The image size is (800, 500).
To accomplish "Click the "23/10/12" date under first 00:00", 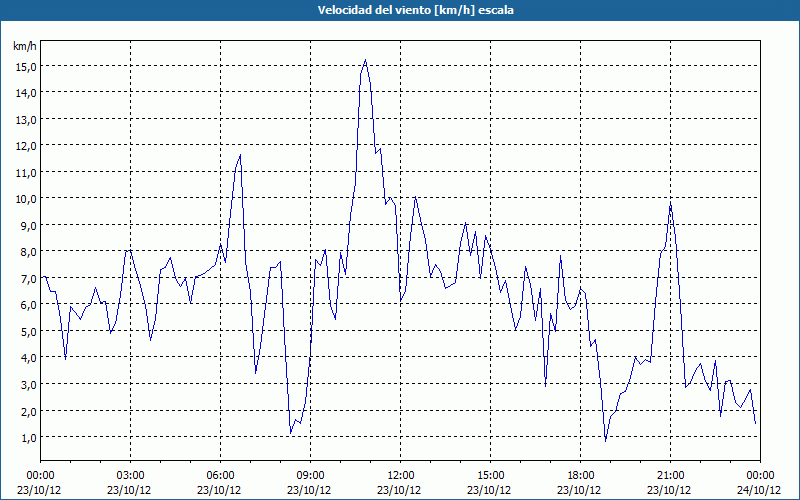I will 39,490.
